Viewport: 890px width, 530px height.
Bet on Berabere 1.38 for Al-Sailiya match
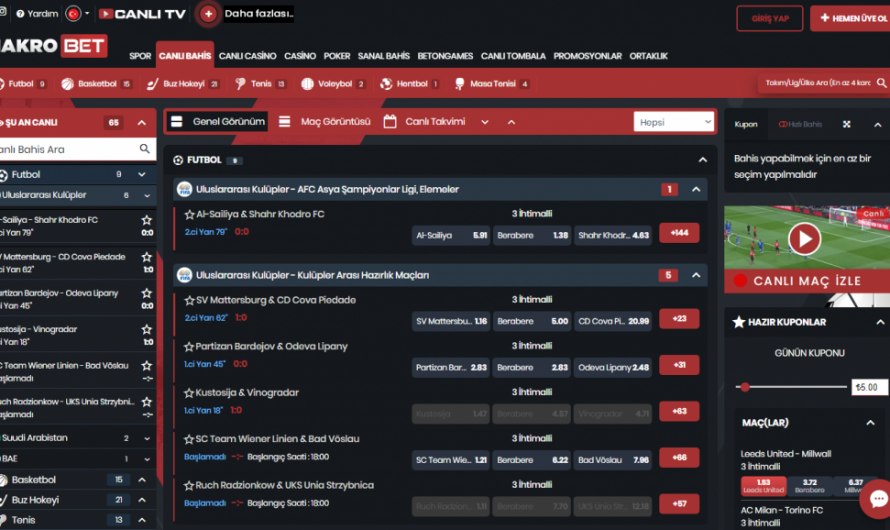coord(532,235)
